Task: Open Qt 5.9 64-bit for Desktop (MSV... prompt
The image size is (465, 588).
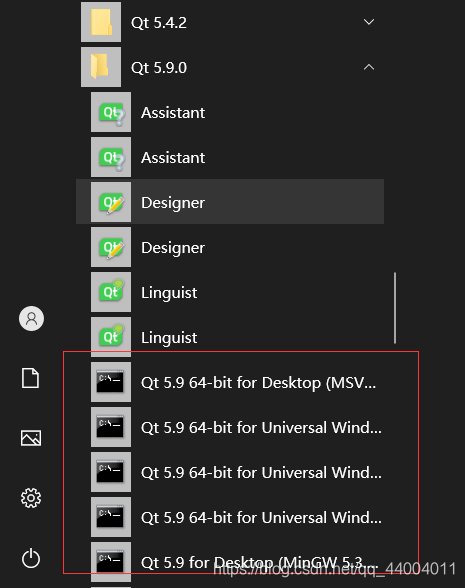Action: (x=230, y=382)
